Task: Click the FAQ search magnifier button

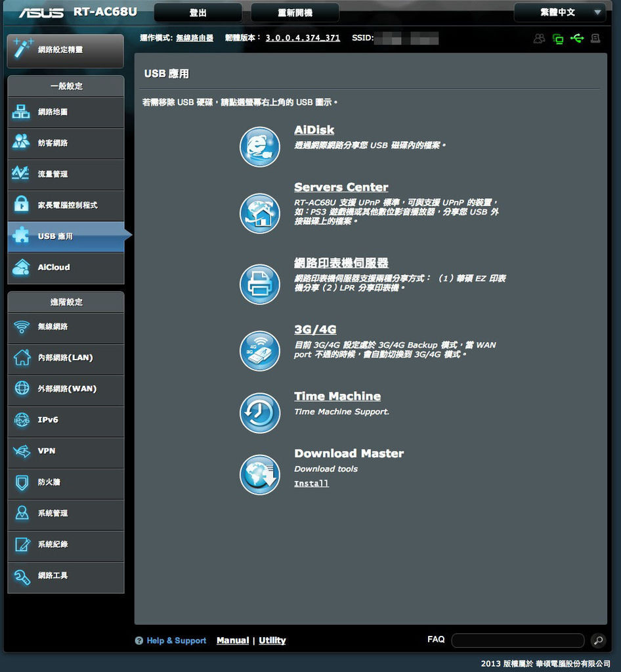Action: [x=598, y=640]
